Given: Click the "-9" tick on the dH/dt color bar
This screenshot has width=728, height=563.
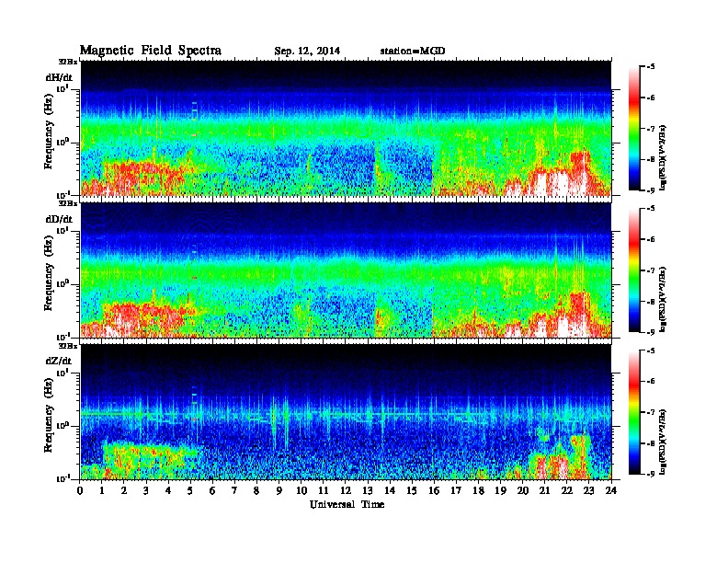Looking at the screenshot, I should tap(651, 190).
